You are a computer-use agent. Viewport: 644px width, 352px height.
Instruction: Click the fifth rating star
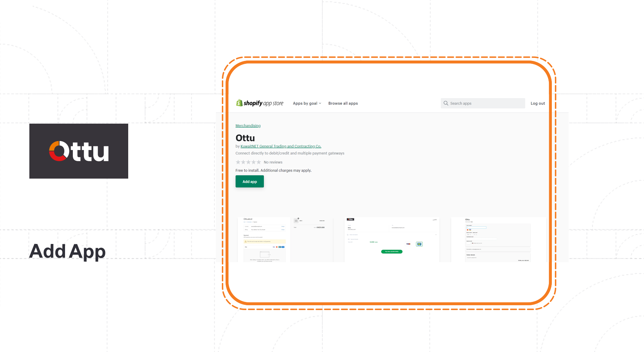[x=259, y=162]
